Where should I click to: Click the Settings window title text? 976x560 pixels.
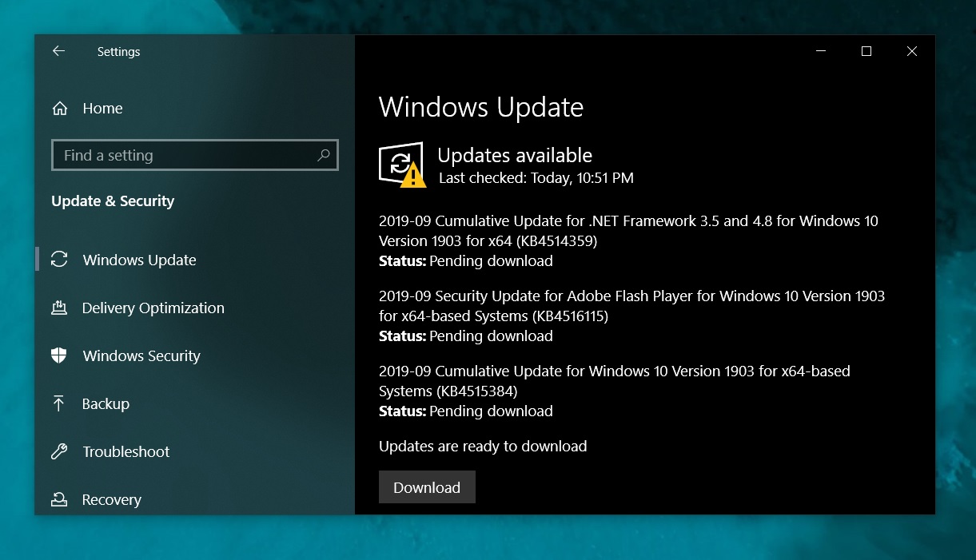[118, 52]
